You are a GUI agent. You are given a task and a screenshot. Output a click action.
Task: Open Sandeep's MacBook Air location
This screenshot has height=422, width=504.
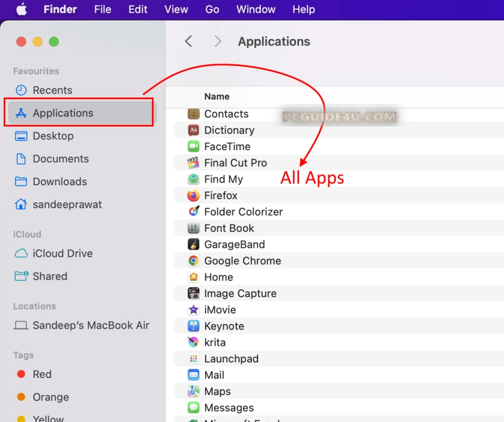pyautogui.click(x=91, y=325)
